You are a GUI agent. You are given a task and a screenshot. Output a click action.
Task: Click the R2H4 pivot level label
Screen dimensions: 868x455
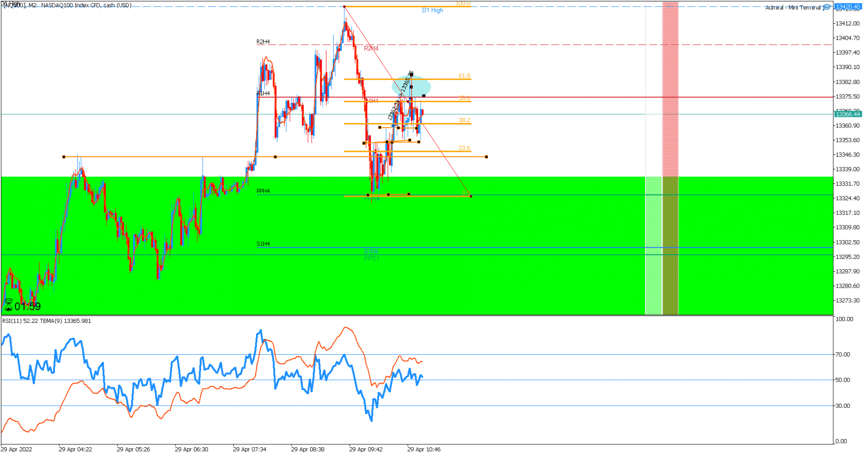[263, 42]
